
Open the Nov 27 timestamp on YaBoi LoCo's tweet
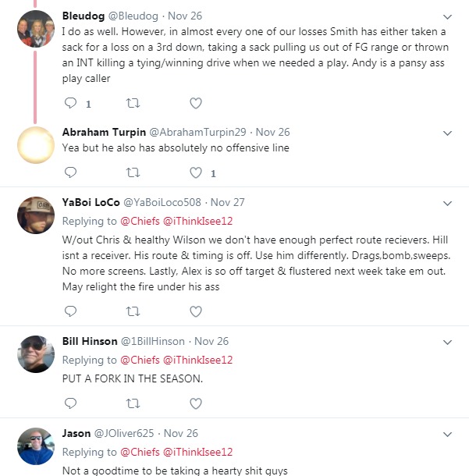[x=227, y=202]
